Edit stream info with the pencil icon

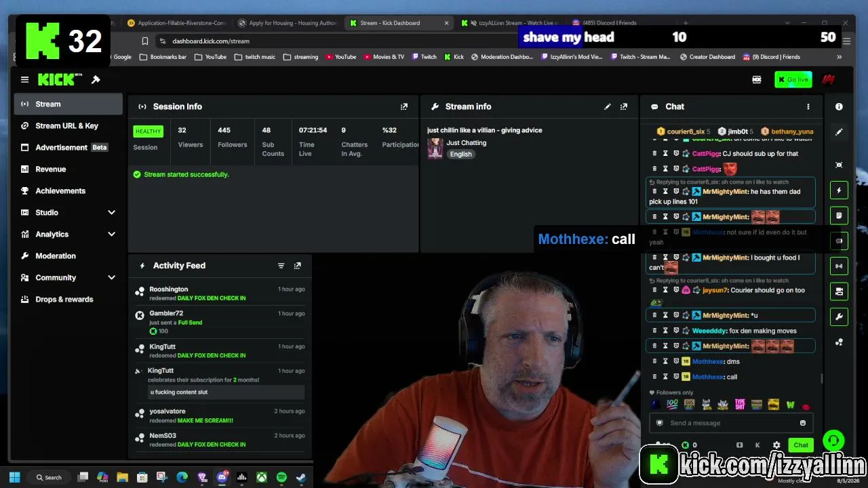(x=608, y=106)
